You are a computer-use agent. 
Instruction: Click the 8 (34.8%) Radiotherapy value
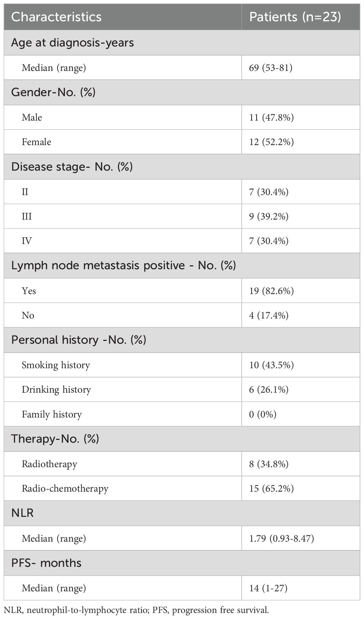pyautogui.click(x=269, y=464)
